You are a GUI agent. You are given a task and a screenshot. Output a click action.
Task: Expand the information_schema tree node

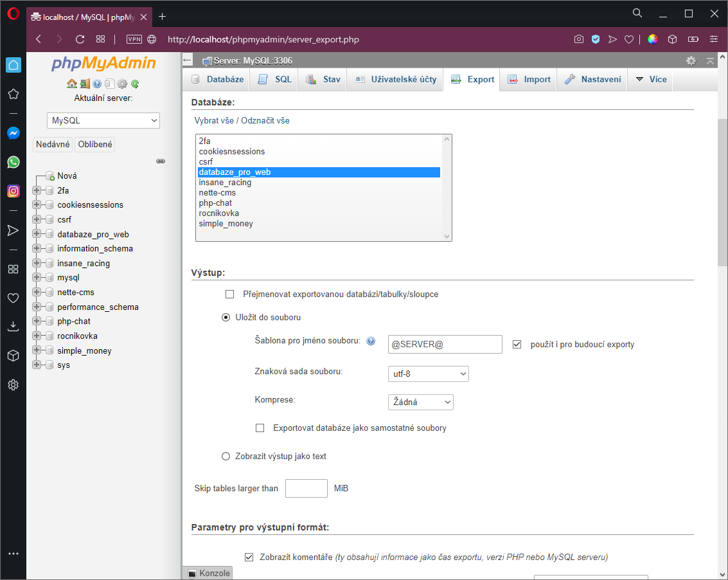point(36,248)
